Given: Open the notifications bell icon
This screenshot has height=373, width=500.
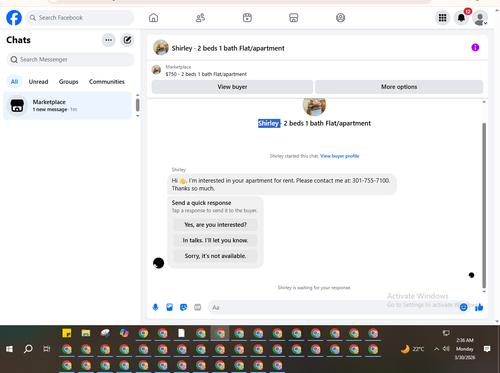Looking at the screenshot, I should tap(461, 18).
